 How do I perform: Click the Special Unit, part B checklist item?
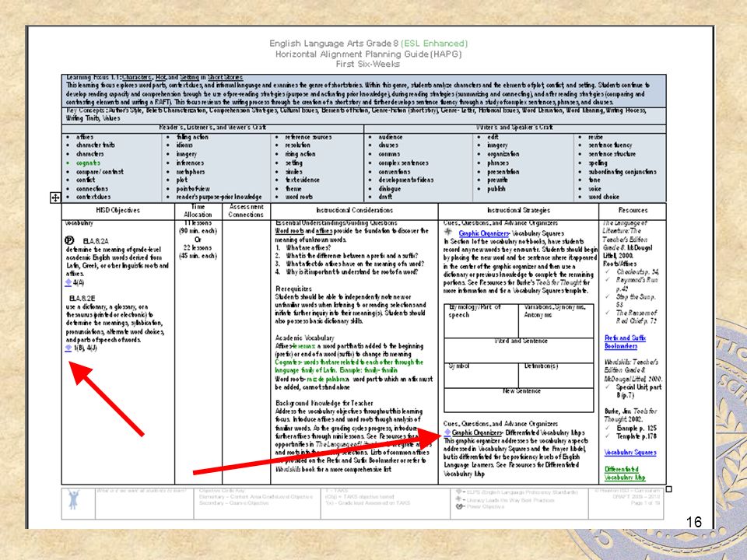point(638,391)
